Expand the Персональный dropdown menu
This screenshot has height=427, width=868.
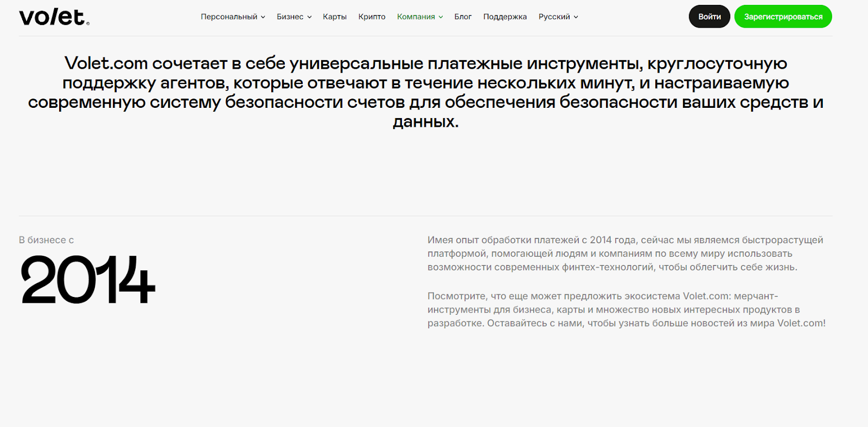click(x=233, y=17)
